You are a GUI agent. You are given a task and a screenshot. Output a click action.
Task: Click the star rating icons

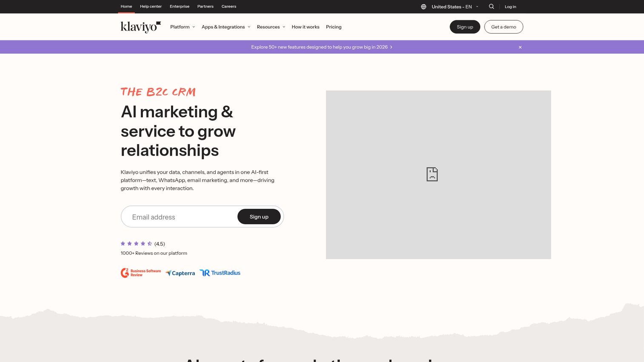pos(136,244)
